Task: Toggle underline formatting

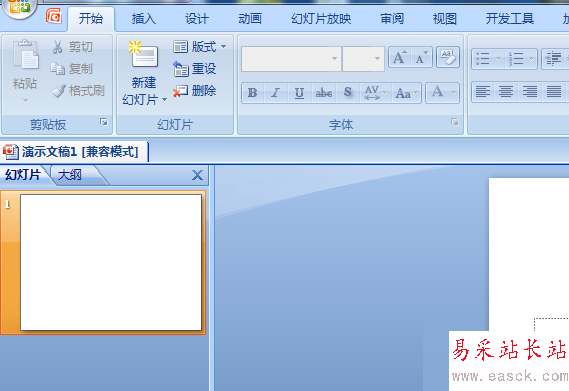Action: [299, 93]
